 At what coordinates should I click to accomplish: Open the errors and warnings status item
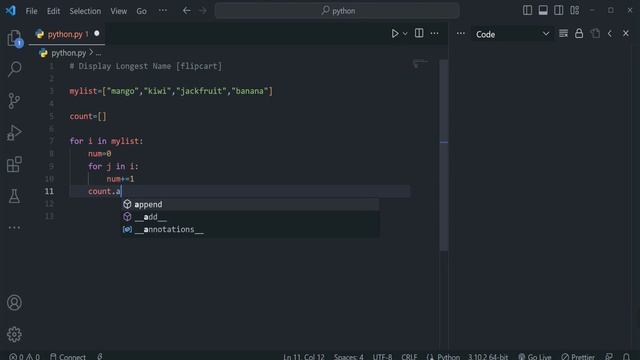(24, 356)
